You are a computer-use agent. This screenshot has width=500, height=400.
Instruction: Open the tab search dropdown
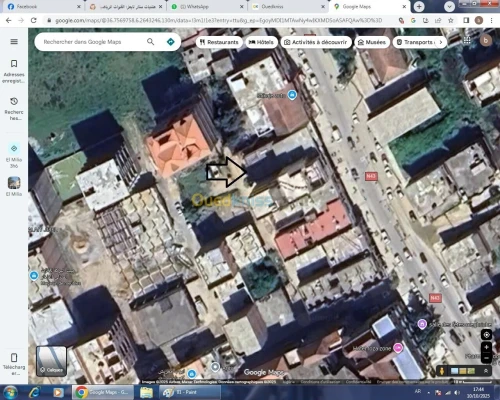click(x=449, y=6)
